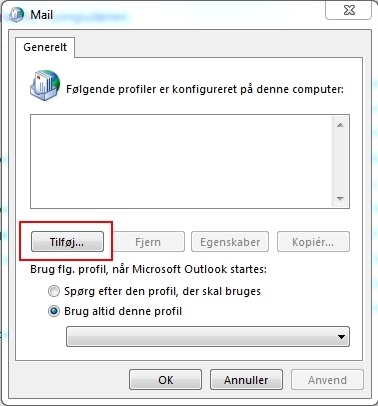Select 'Spørg efter den profil' radio option
The height and width of the screenshot is (406, 378).
pos(54,291)
